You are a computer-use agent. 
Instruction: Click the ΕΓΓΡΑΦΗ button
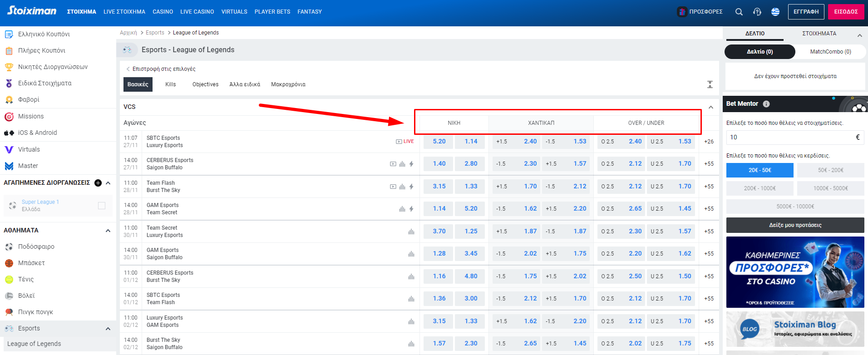pos(806,12)
